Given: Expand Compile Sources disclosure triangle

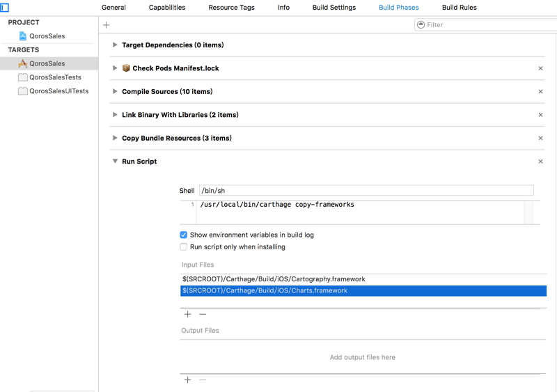Looking at the screenshot, I should [x=115, y=92].
